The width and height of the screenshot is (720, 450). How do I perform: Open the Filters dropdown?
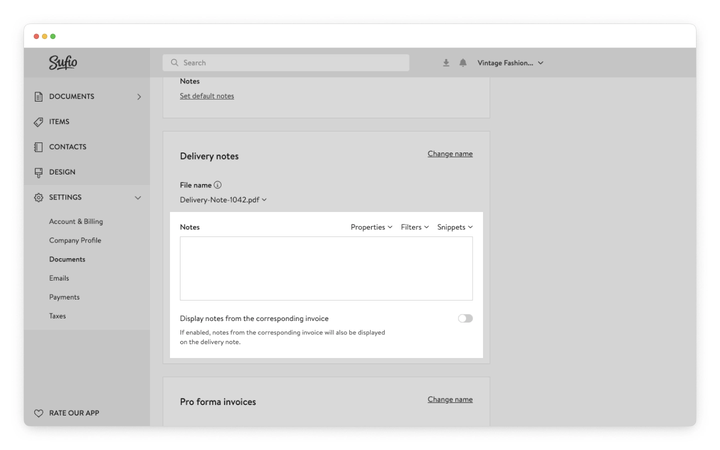[x=415, y=227]
